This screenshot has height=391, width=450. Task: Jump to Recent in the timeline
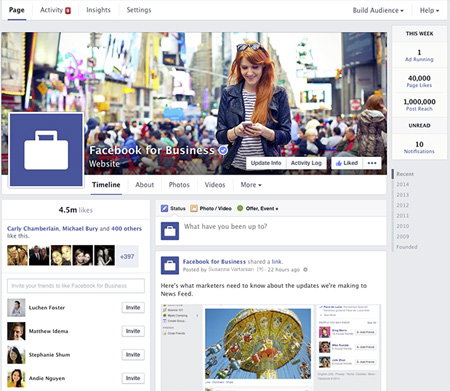405,174
